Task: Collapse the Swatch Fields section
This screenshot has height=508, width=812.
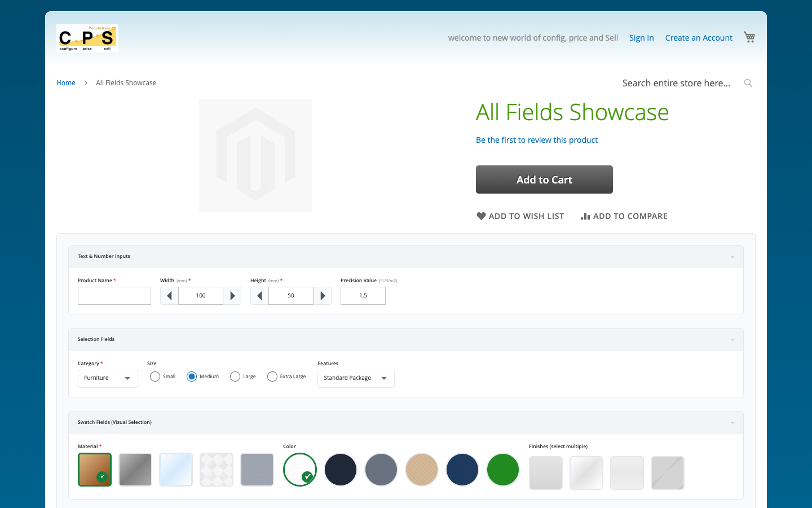Action: click(732, 422)
